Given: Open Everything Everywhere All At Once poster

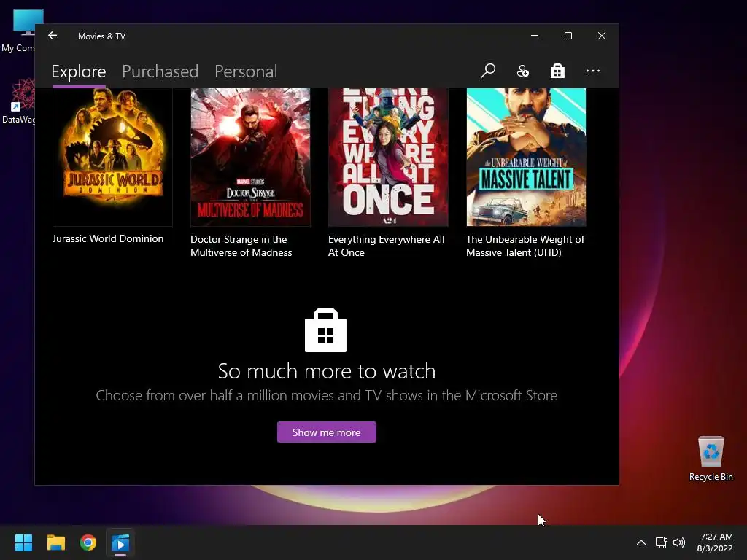Looking at the screenshot, I should point(388,157).
